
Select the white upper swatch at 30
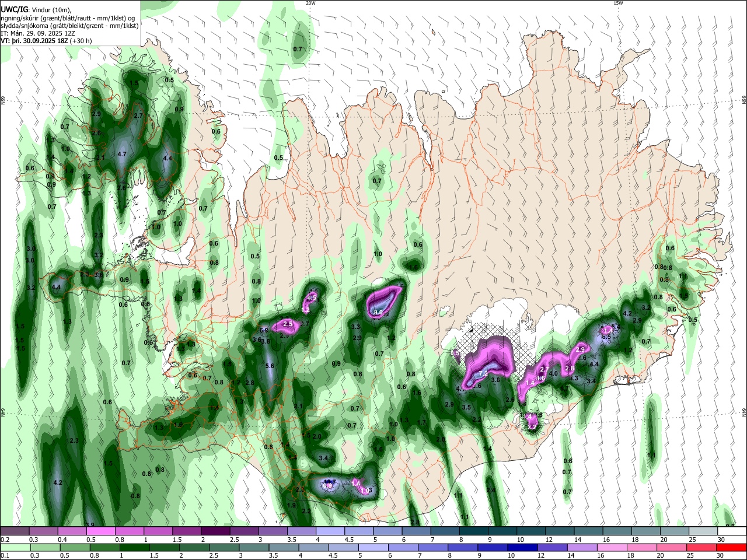732,531
